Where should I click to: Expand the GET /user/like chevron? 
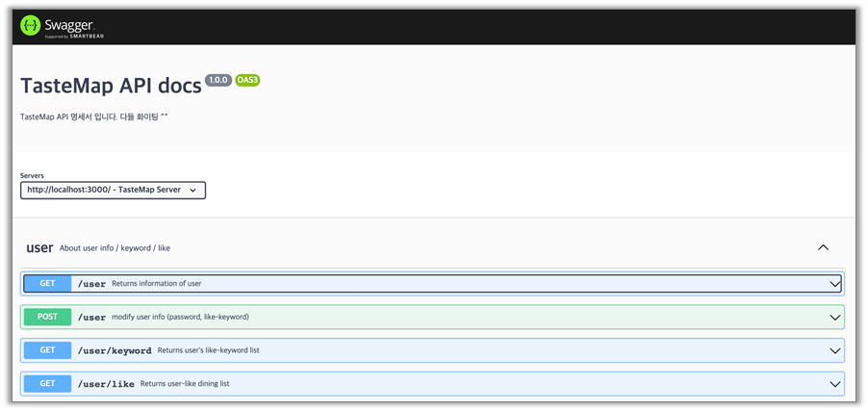click(834, 384)
